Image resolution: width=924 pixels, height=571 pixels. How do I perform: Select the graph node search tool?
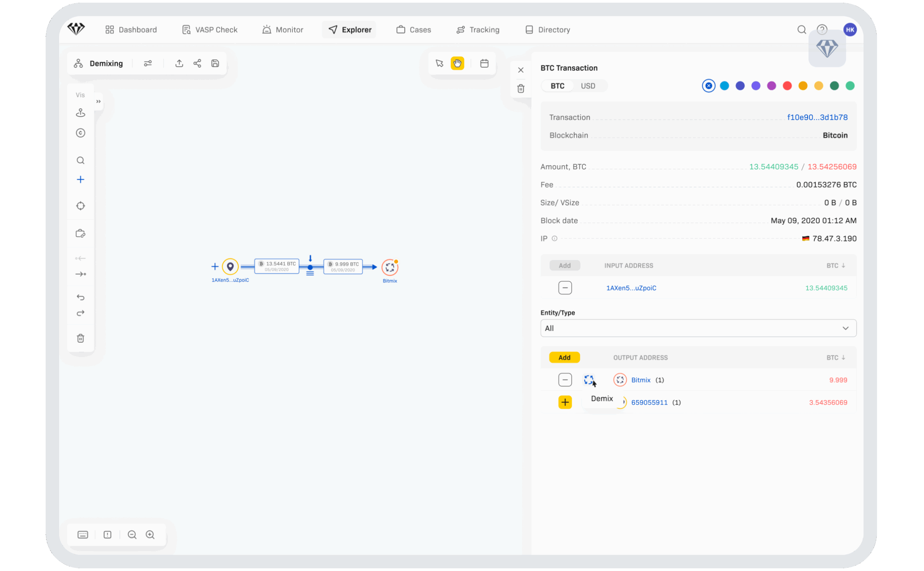[80, 160]
